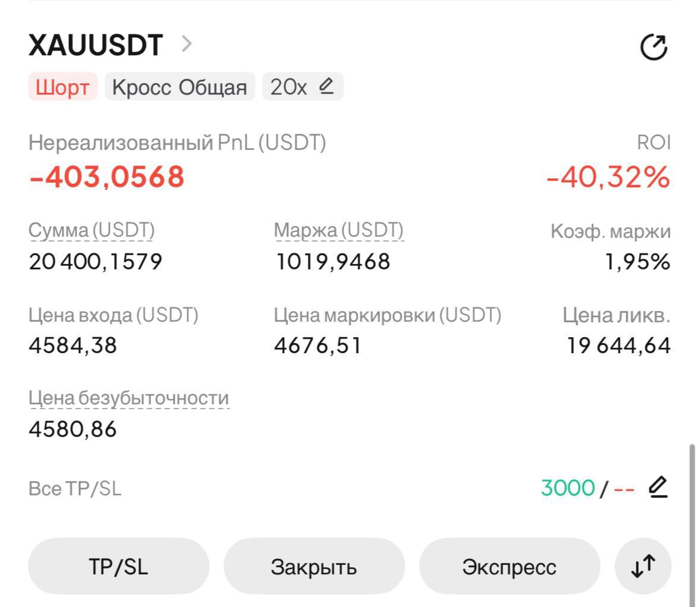This screenshot has height=607, width=700.
Task: Click the vertical scrollbar handle
Action: pos(692,525)
